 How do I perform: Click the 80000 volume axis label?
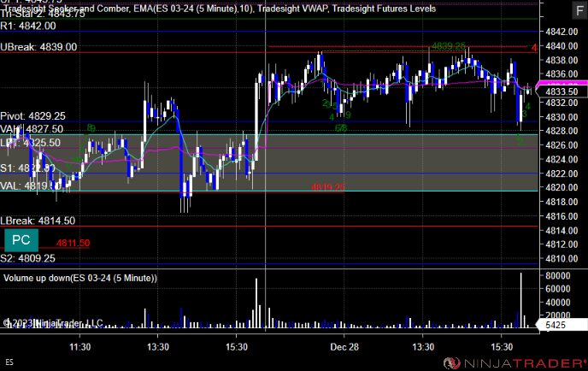[x=557, y=276]
